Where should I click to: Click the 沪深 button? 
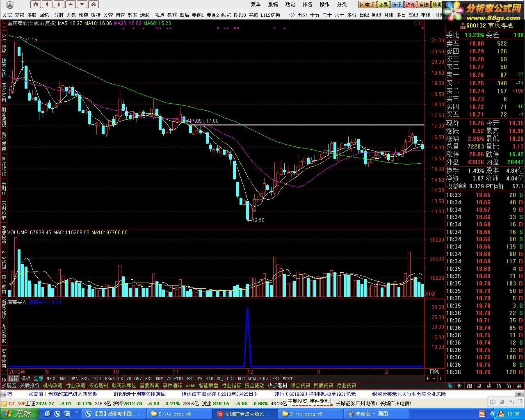click(x=410, y=5)
